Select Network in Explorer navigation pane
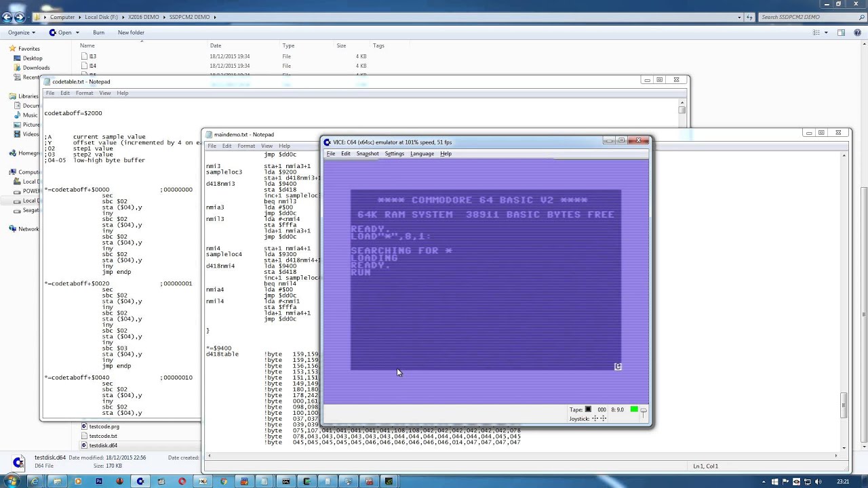868x488 pixels. [x=28, y=229]
